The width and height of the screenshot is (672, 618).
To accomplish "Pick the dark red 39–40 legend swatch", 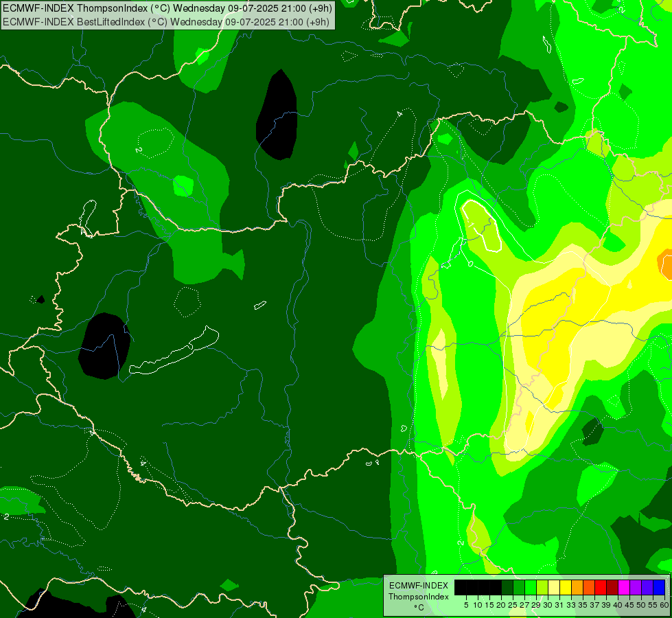I will click(x=612, y=588).
